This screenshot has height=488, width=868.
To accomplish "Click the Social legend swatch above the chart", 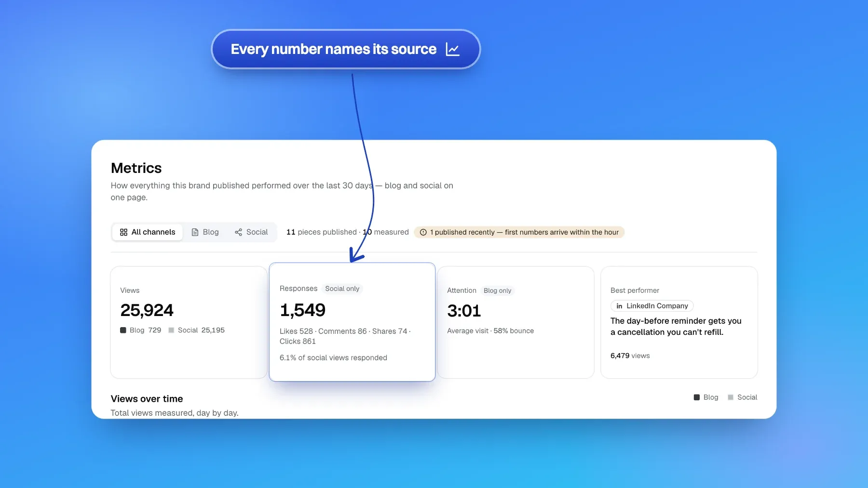I will 731,397.
